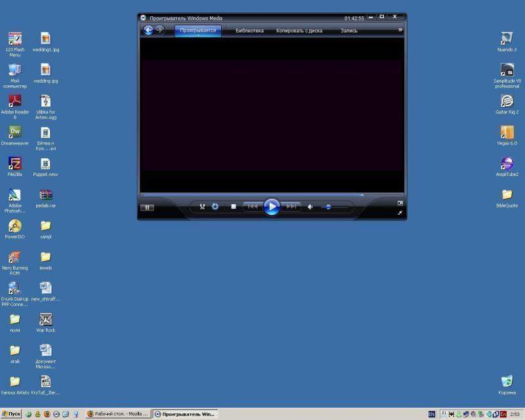The height and width of the screenshot is (420, 525).
Task: Select the Guitar Rig 2 shortcut icon
Action: coord(507,104)
